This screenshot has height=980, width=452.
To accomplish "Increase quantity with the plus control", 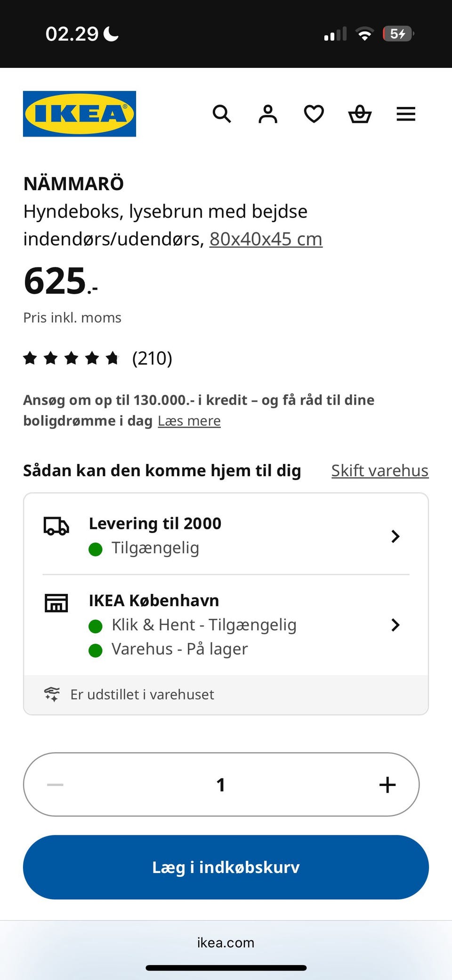I will (387, 784).
